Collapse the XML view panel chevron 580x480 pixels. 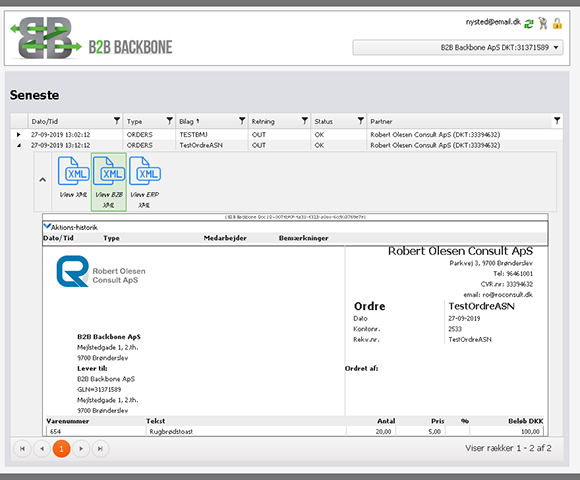[43, 180]
